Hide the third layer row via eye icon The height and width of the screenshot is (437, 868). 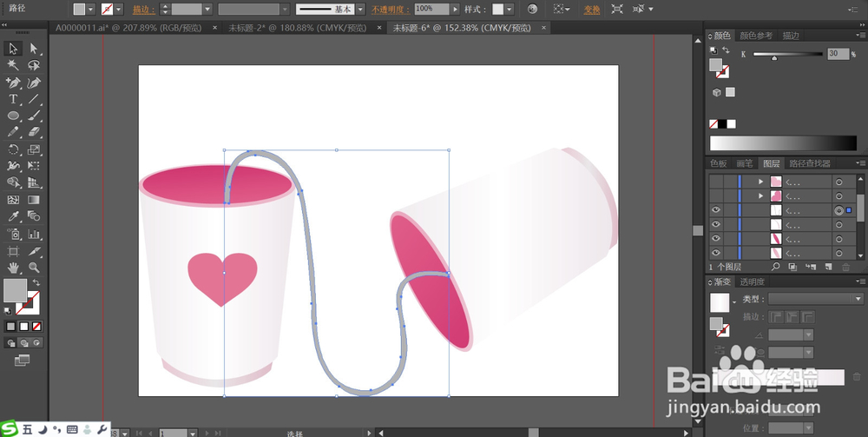click(716, 210)
